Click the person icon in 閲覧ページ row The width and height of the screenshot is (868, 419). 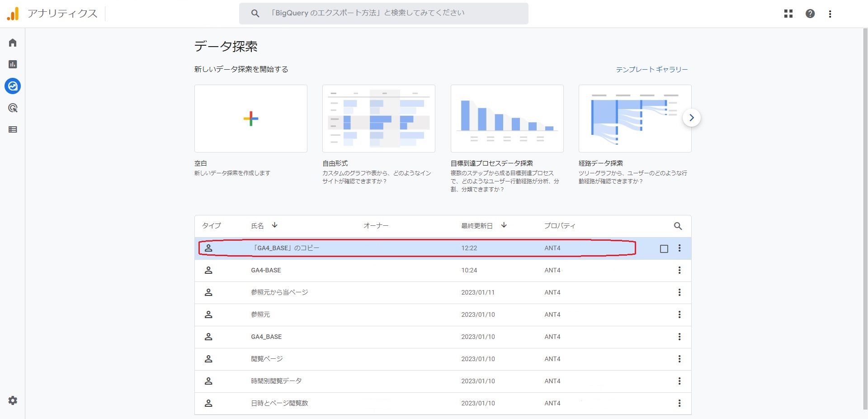pos(208,359)
